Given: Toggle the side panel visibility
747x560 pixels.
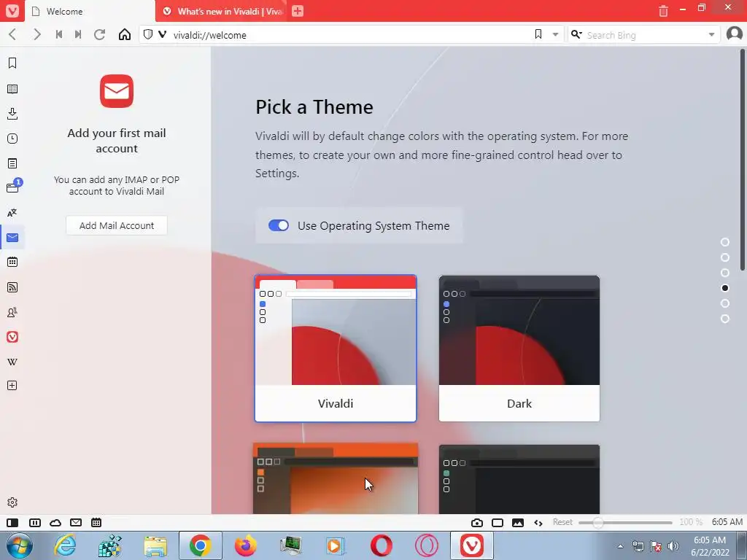Looking at the screenshot, I should pos(12,523).
